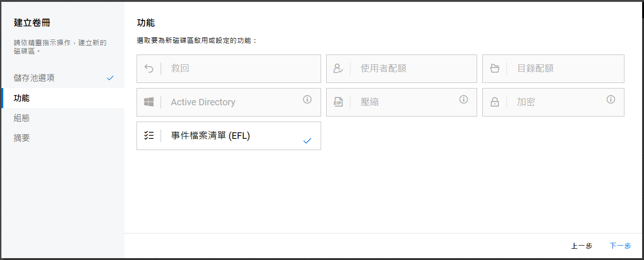This screenshot has height=260, width=644.
Task: Click the 壓縮 ZIP file icon
Action: (338, 102)
